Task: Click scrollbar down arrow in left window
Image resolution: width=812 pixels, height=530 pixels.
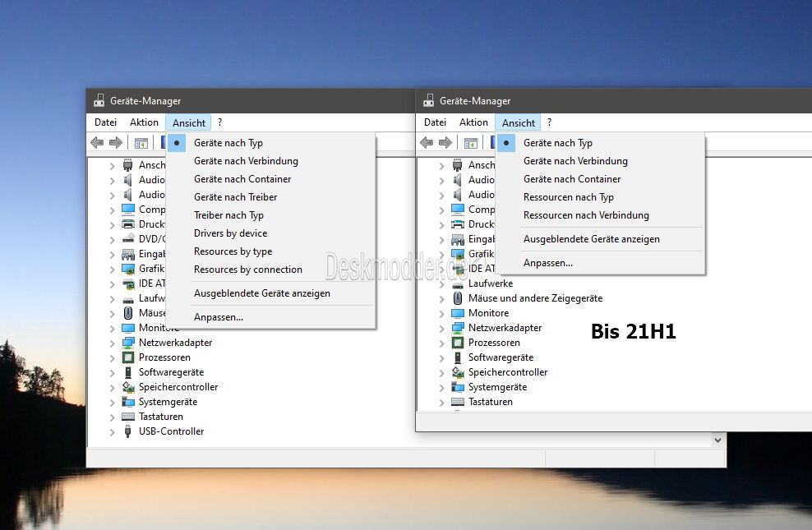Action: (x=717, y=440)
